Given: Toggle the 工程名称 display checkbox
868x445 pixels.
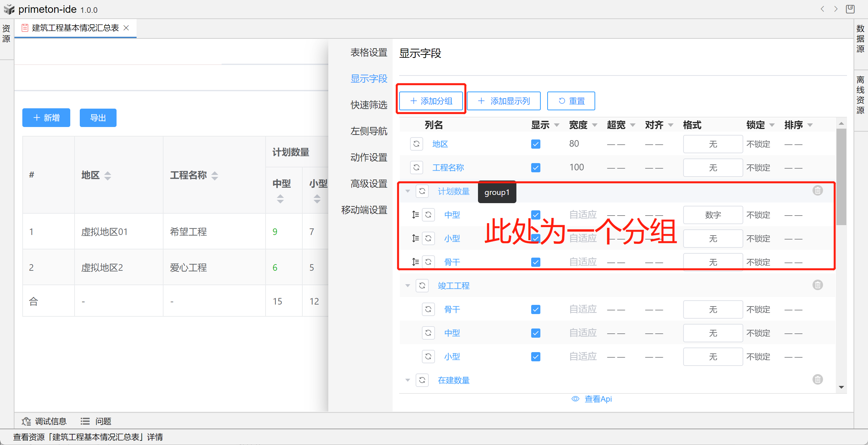Looking at the screenshot, I should click(x=535, y=167).
